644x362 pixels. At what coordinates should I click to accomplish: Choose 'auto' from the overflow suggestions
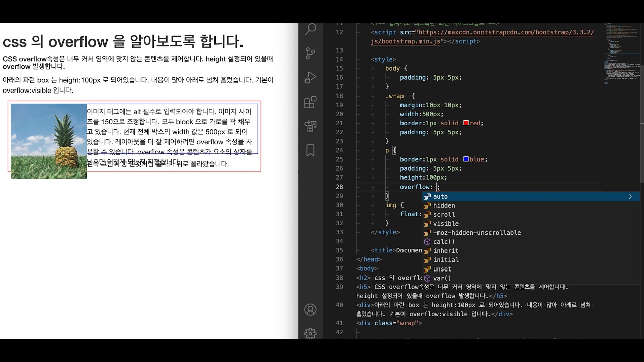click(x=531, y=196)
